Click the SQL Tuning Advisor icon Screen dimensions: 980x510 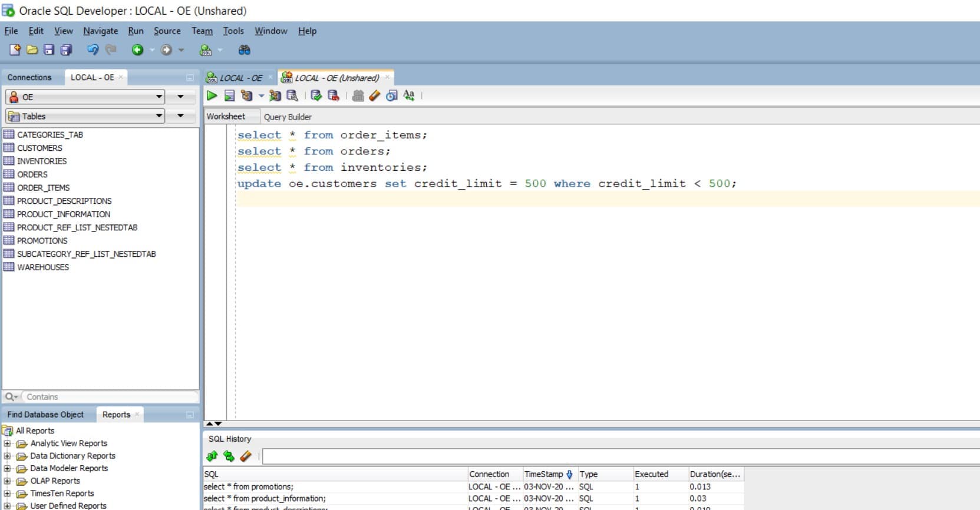click(x=292, y=95)
